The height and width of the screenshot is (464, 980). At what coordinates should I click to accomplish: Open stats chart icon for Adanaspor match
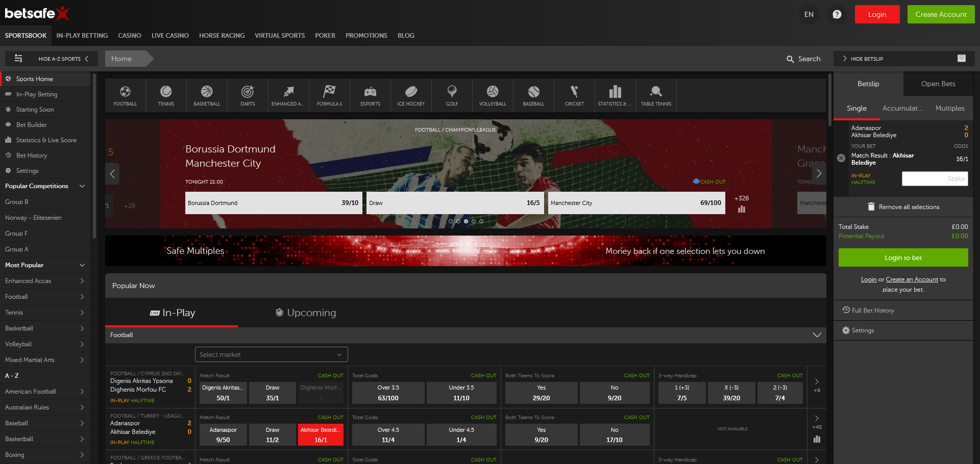pyautogui.click(x=817, y=439)
